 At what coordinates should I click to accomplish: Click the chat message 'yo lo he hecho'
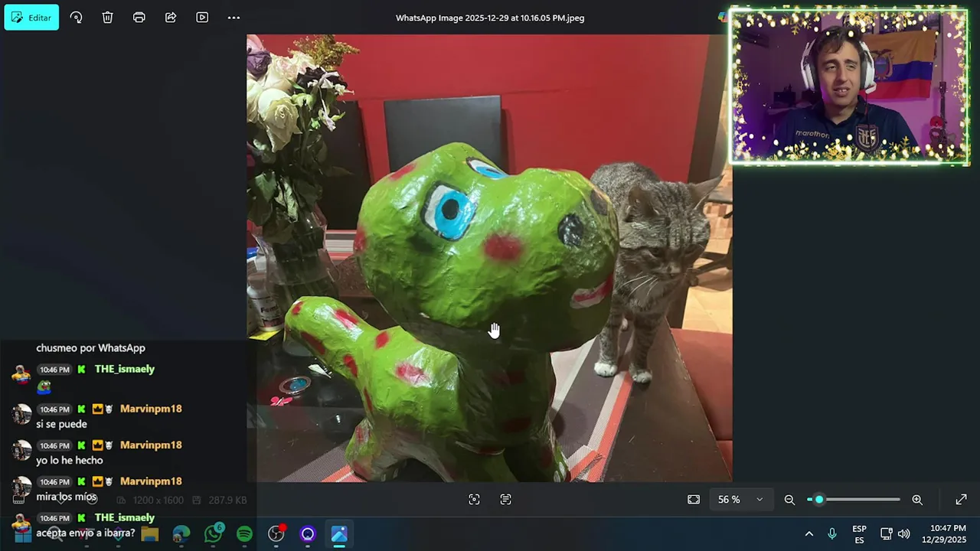(x=69, y=460)
